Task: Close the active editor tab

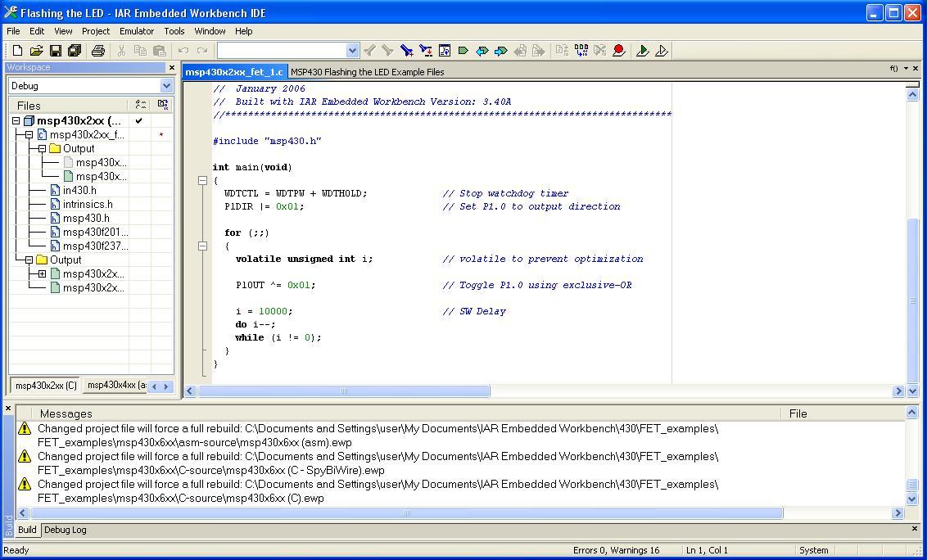Action: tap(916, 69)
